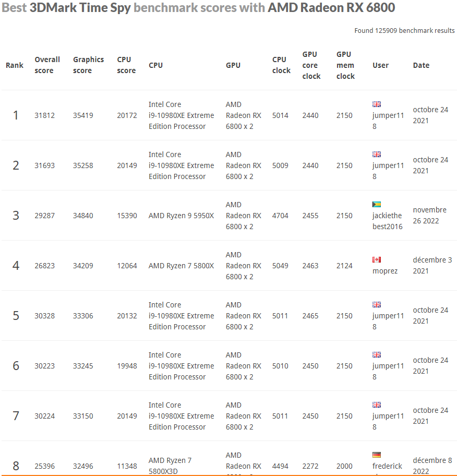
Task: Open the jumper118 user link in rank 1
Action: (388, 121)
